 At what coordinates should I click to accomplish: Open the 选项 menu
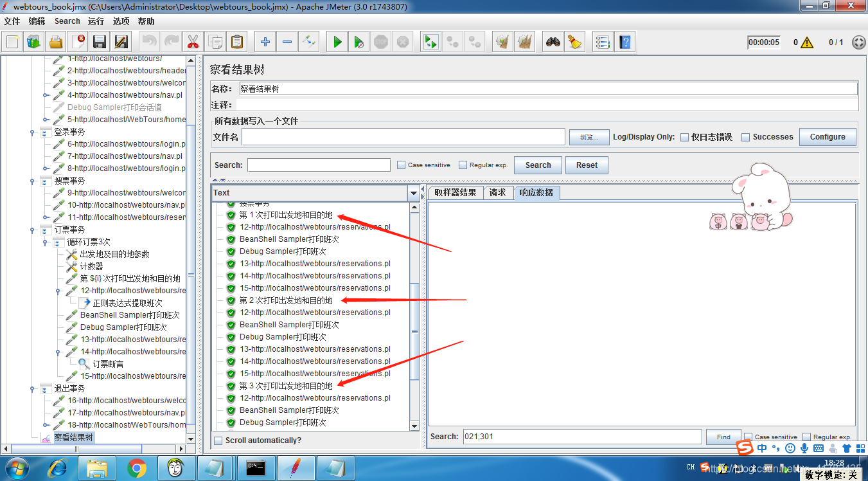[121, 21]
